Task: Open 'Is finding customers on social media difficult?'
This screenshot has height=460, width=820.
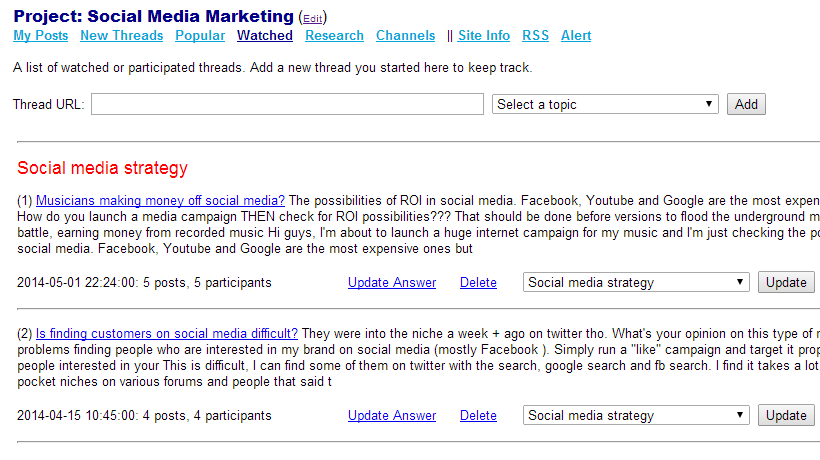Action: pyautogui.click(x=167, y=334)
